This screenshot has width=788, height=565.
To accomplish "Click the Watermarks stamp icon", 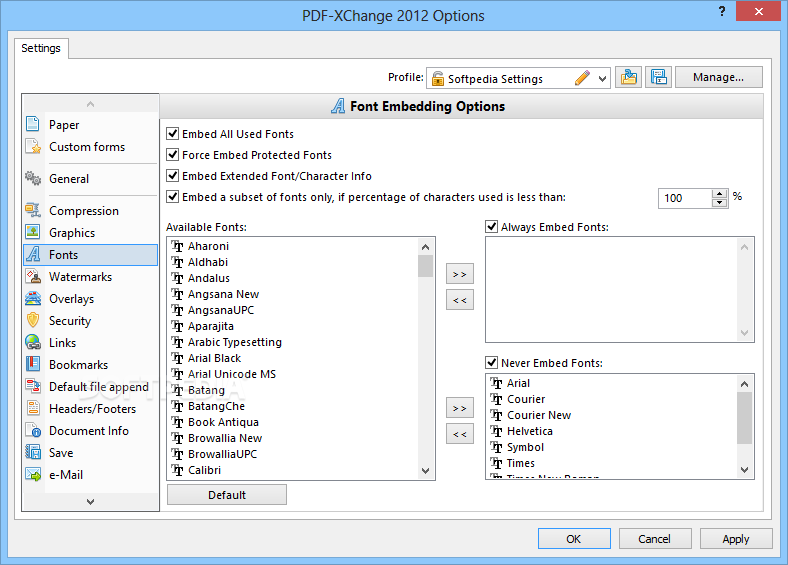I will point(33,276).
